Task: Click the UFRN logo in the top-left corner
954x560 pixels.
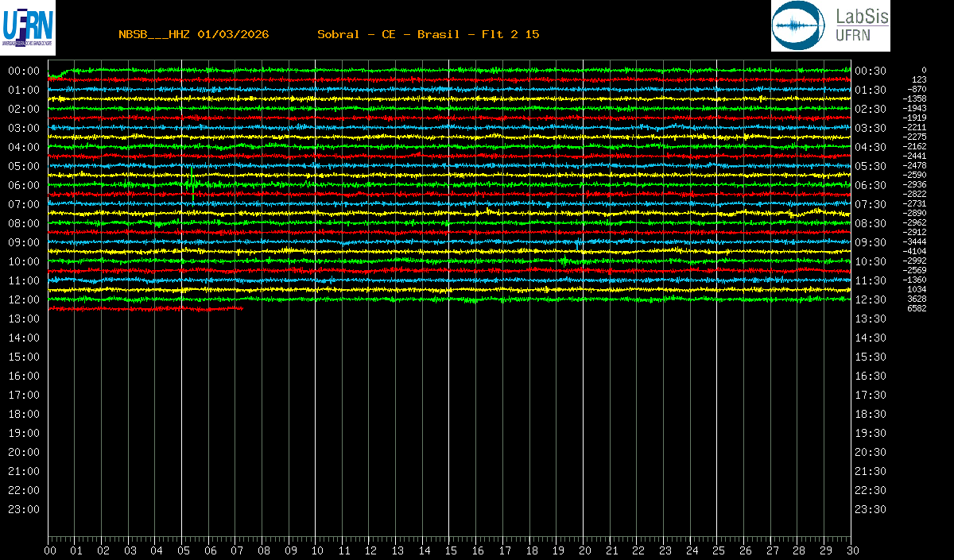Action: point(28,27)
